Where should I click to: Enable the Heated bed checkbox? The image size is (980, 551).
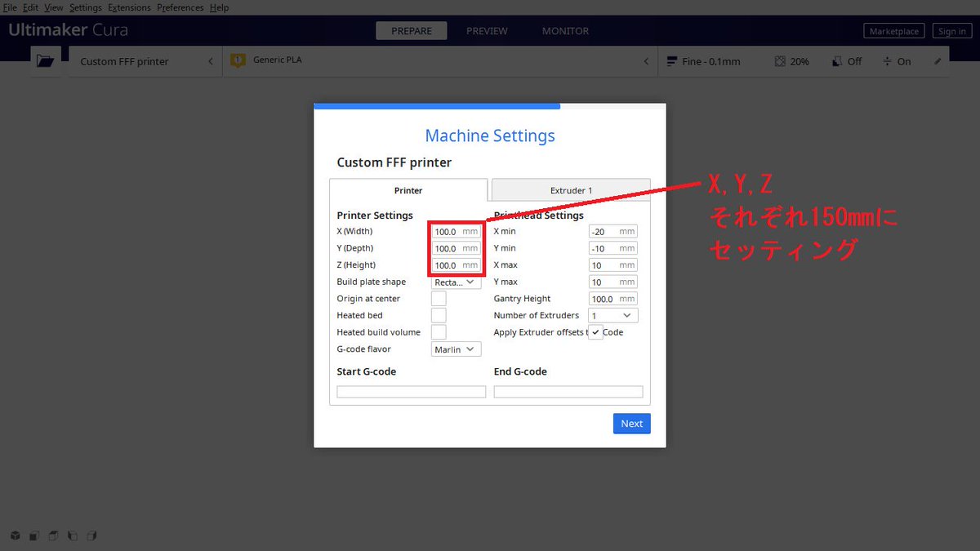tap(439, 315)
